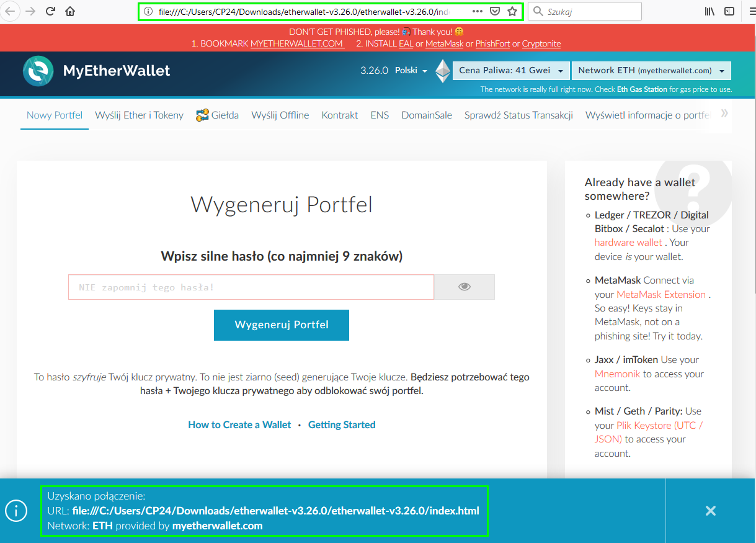Open the Wyślij Ether i Tokeny tab
The image size is (756, 543).
click(x=140, y=115)
